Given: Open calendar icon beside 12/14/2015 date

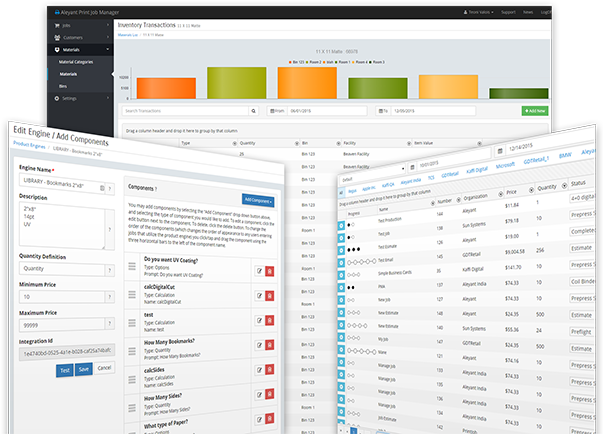Looking at the screenshot, I should tap(500, 151).
